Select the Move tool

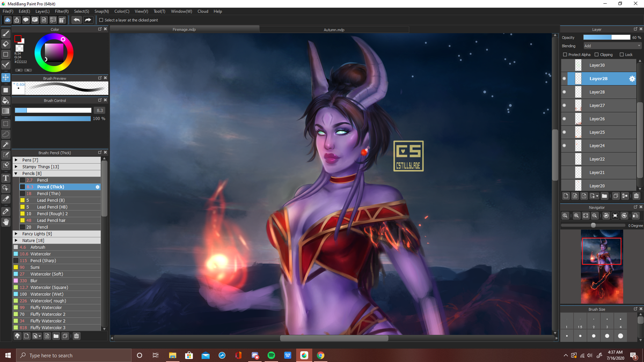pyautogui.click(x=6, y=77)
